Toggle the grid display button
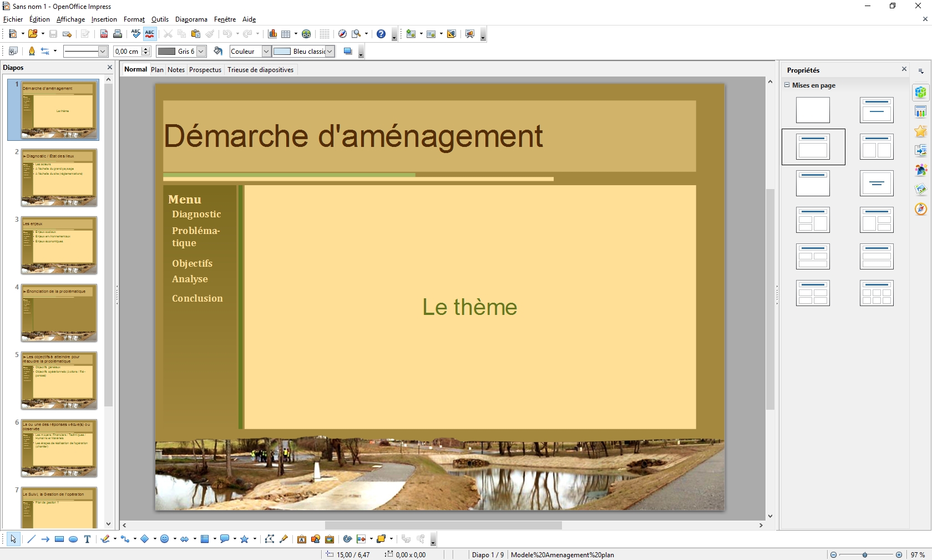Image resolution: width=932 pixels, height=560 pixels. coord(325,34)
